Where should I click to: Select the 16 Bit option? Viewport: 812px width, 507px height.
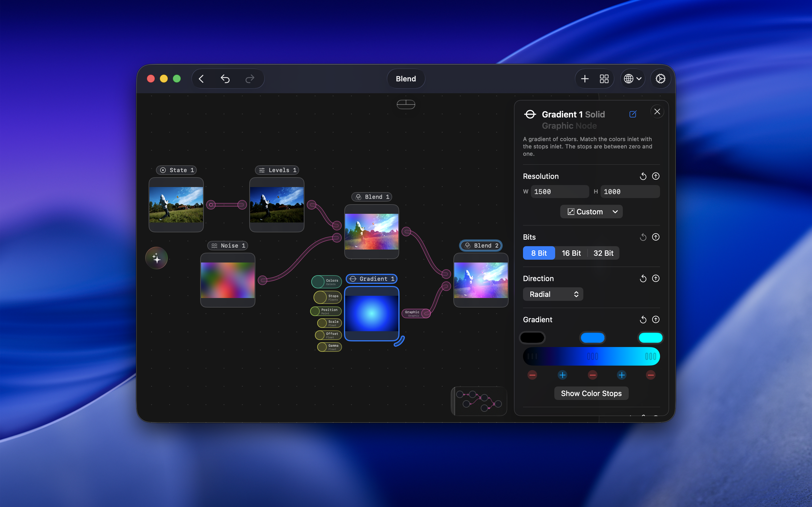tap(571, 253)
